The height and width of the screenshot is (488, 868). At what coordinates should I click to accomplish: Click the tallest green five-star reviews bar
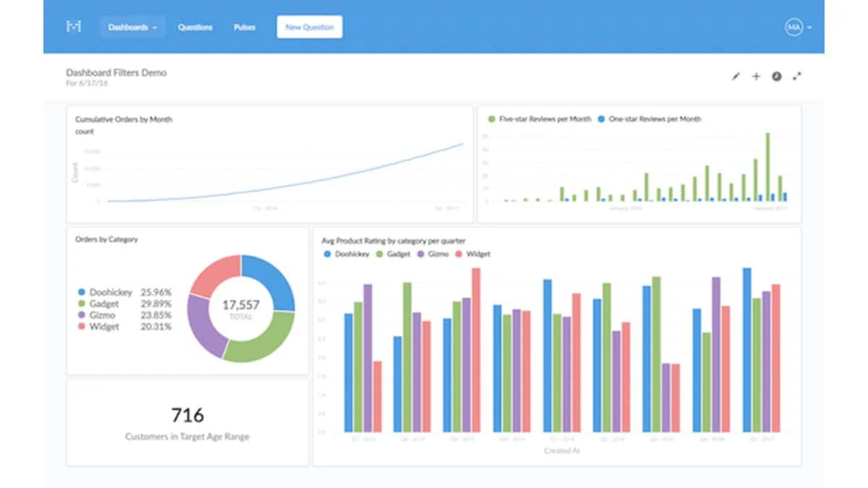click(767, 167)
